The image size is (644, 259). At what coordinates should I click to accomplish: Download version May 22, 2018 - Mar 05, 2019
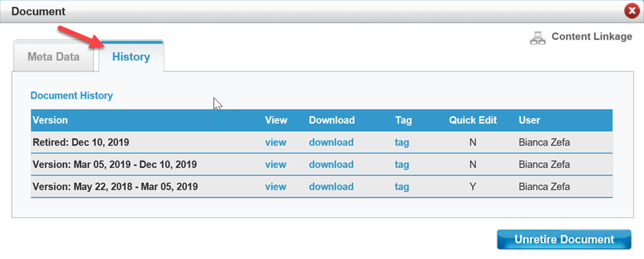[331, 187]
